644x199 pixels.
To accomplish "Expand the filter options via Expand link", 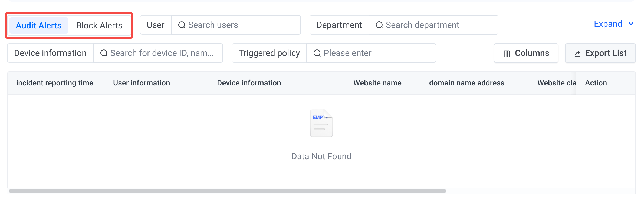I will pos(608,24).
